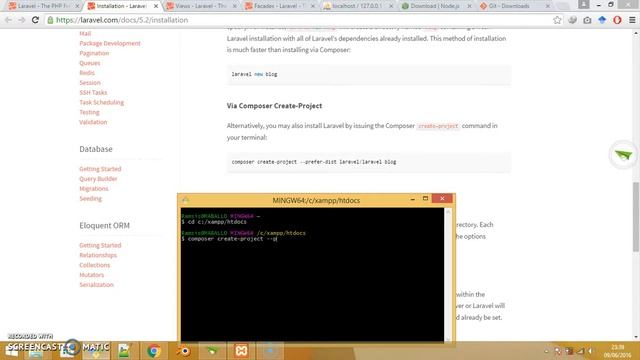Viewport: 640px width, 360px height.
Task: Click the MINGW64 terminal title bar
Action: point(316,200)
